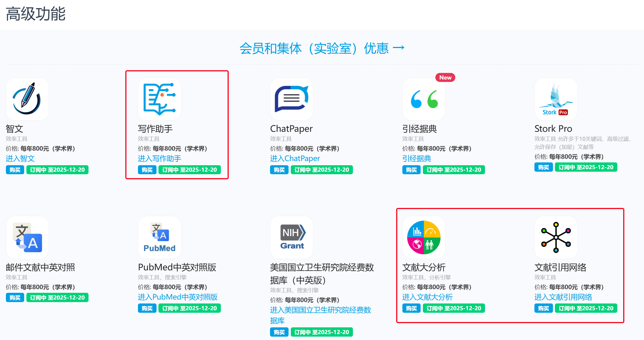The image size is (644, 340).
Task: Follow the 进入智文 link
Action: point(20,158)
